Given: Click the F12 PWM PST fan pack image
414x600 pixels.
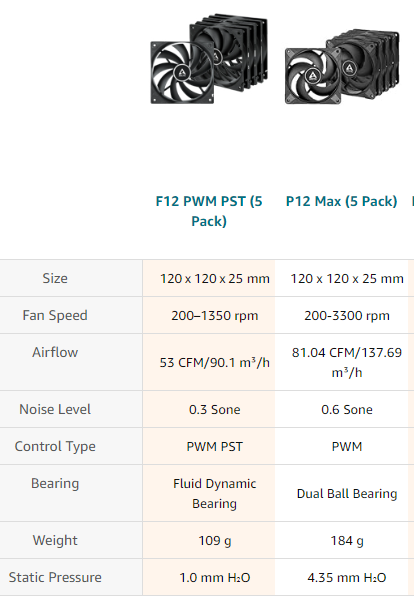Looking at the screenshot, I should tap(209, 59).
